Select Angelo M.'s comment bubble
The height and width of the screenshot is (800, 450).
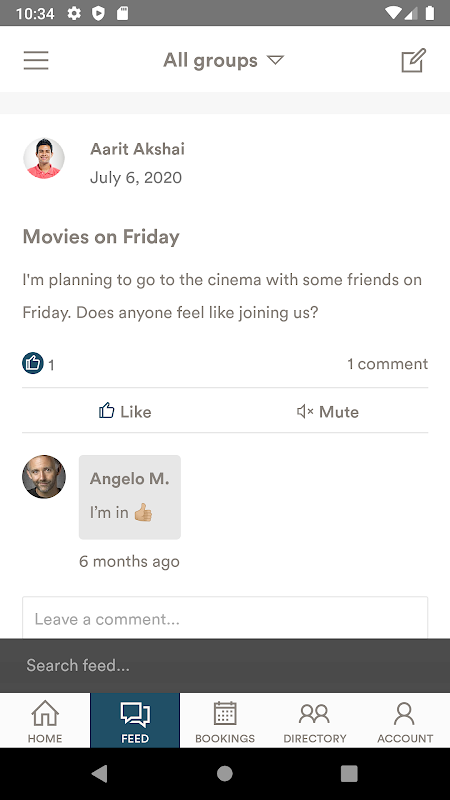pyautogui.click(x=130, y=497)
